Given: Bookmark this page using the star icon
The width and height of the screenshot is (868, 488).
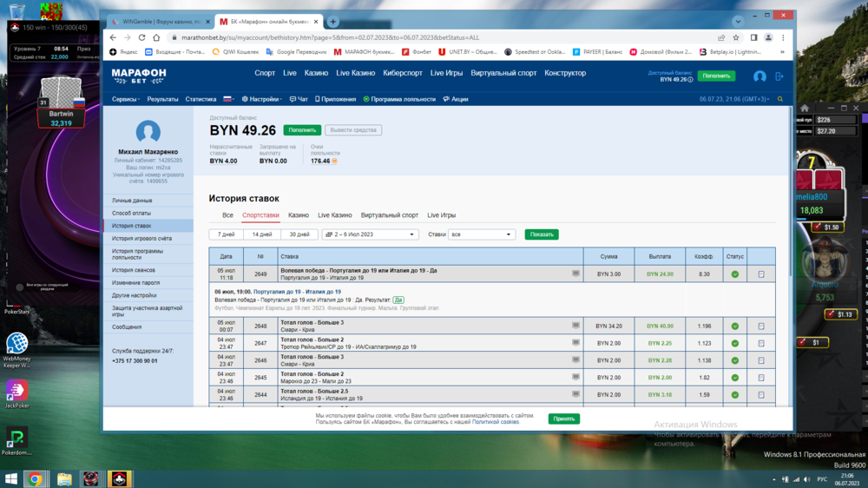Looking at the screenshot, I should pos(736,38).
